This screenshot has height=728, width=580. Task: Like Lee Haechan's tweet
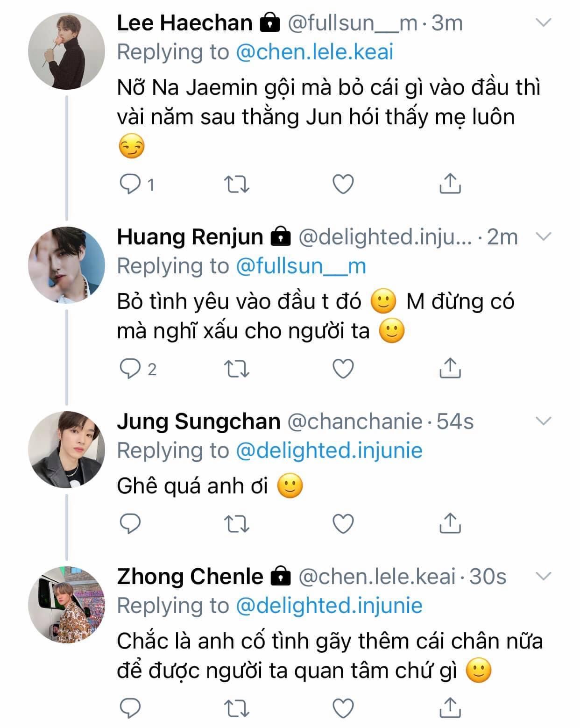[x=343, y=185]
